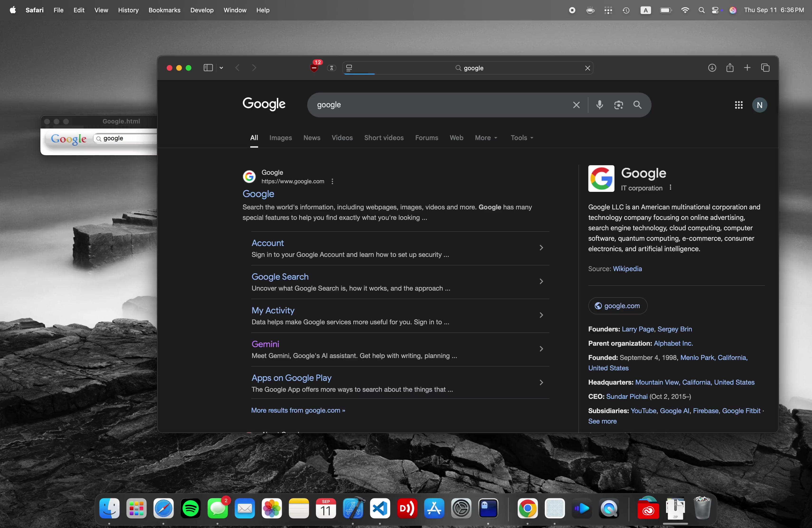Select the All results tab
The image size is (812, 528).
click(x=254, y=138)
